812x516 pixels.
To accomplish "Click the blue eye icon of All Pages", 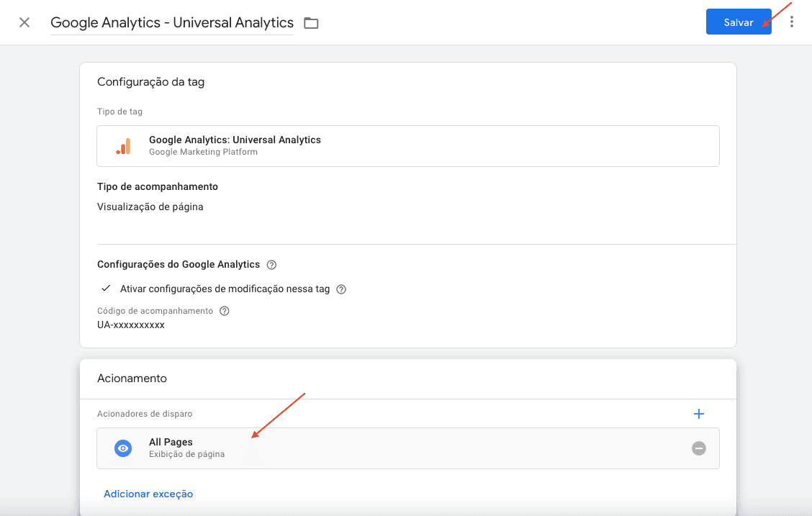I will (123, 448).
